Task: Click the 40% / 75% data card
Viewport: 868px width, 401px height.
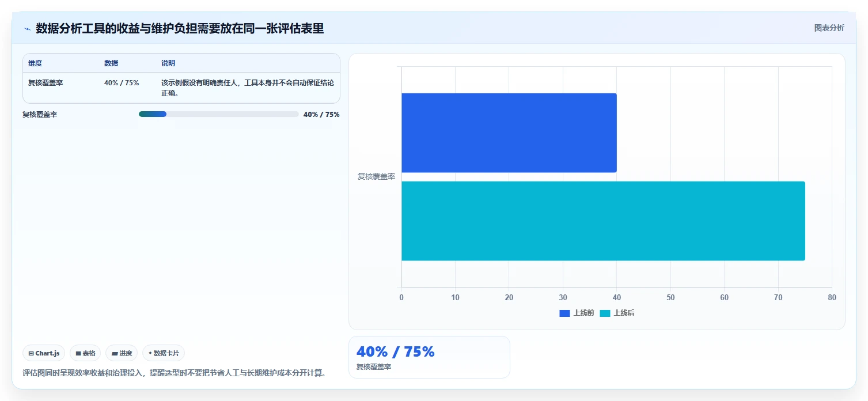Action: (429, 357)
